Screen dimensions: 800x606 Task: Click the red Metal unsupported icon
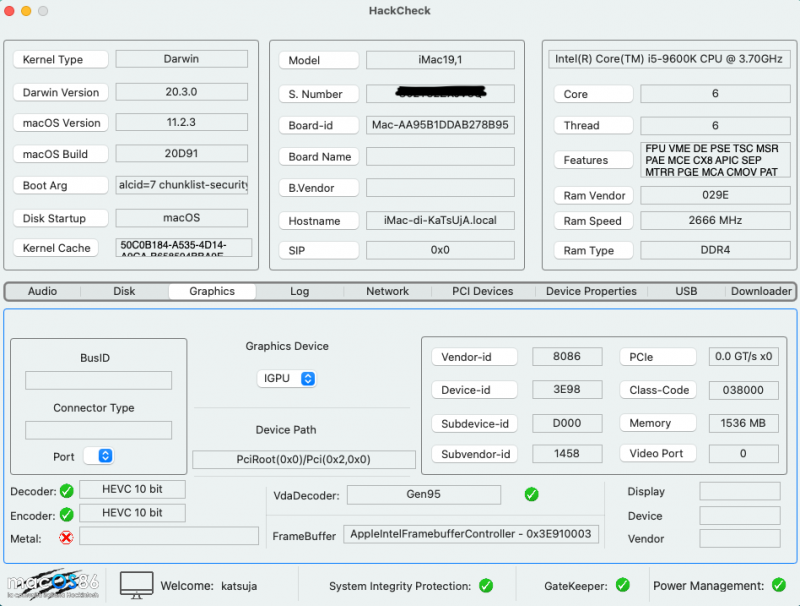pyautogui.click(x=67, y=538)
